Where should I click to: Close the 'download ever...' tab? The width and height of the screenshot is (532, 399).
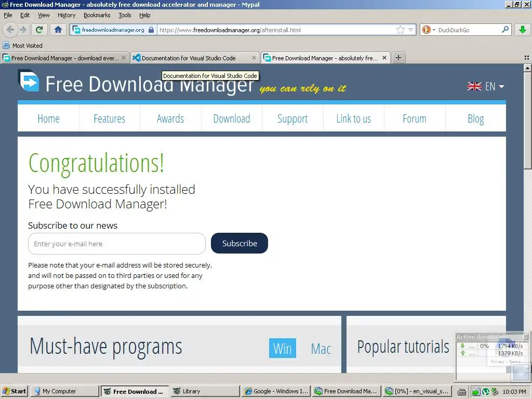click(x=124, y=58)
